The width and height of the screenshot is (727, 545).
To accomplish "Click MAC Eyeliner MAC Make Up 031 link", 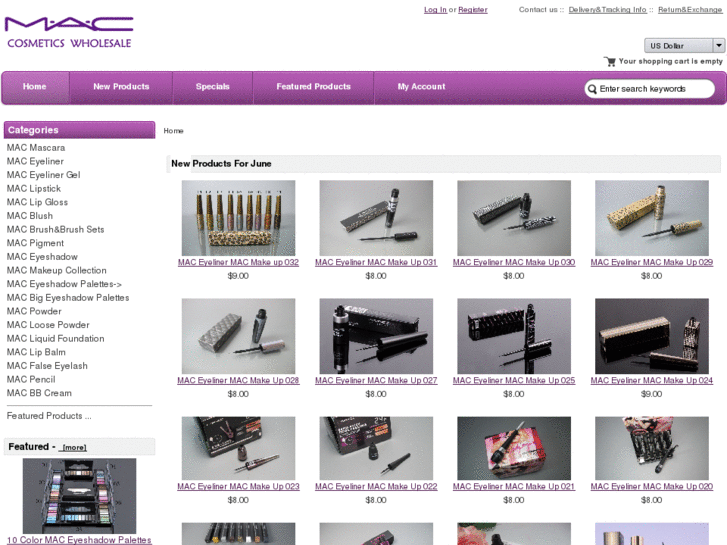I will point(376,263).
